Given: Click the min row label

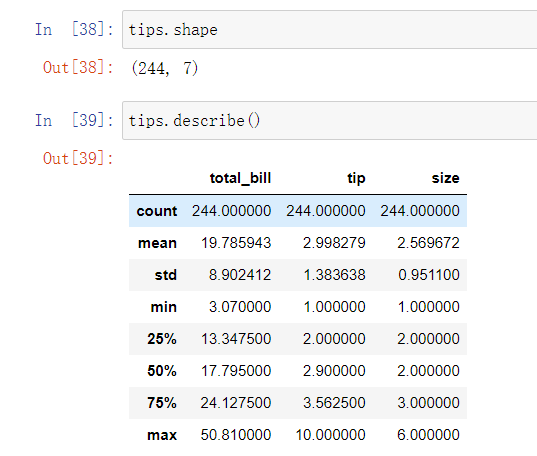Looking at the screenshot, I should 164,307.
